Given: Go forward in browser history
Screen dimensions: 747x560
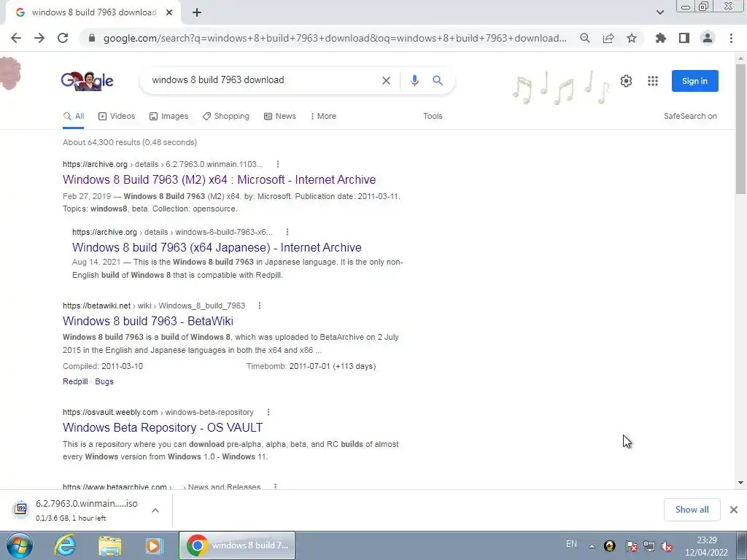Looking at the screenshot, I should pos(39,38).
